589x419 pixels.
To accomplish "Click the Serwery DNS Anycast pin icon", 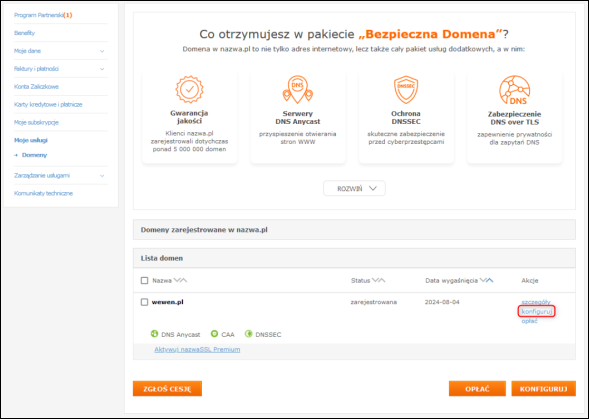I will [298, 89].
